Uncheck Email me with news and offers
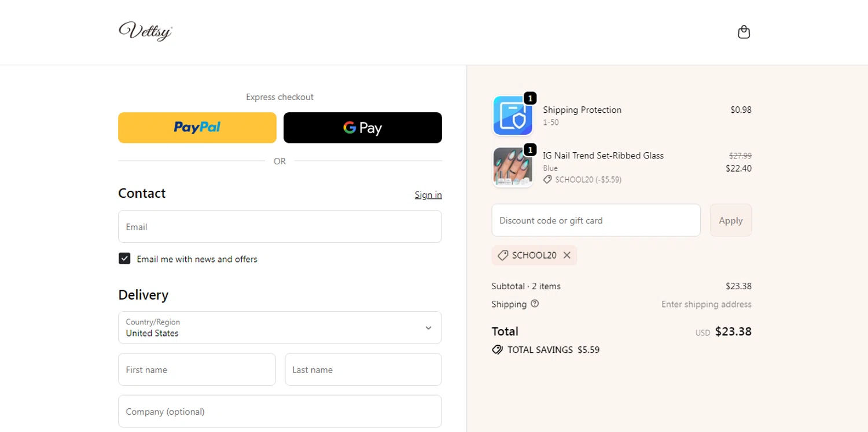This screenshot has height=432, width=868. coord(124,259)
